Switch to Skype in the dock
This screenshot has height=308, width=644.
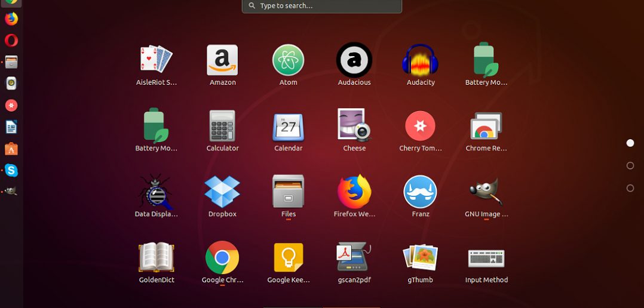(11, 170)
